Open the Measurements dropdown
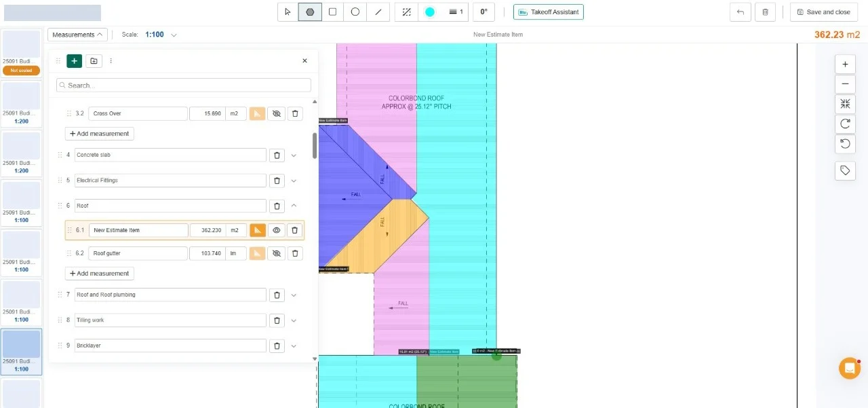This screenshot has width=868, height=408. click(77, 35)
